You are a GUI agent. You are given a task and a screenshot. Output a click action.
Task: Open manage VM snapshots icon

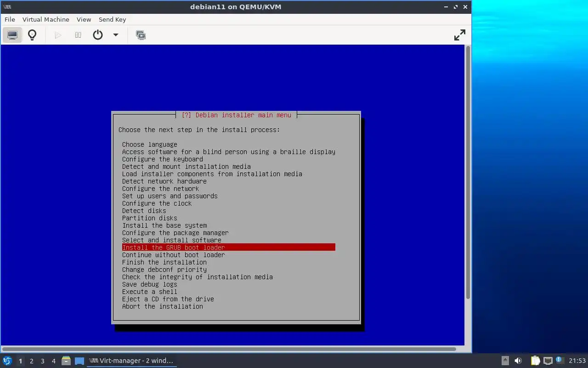pyautogui.click(x=141, y=35)
